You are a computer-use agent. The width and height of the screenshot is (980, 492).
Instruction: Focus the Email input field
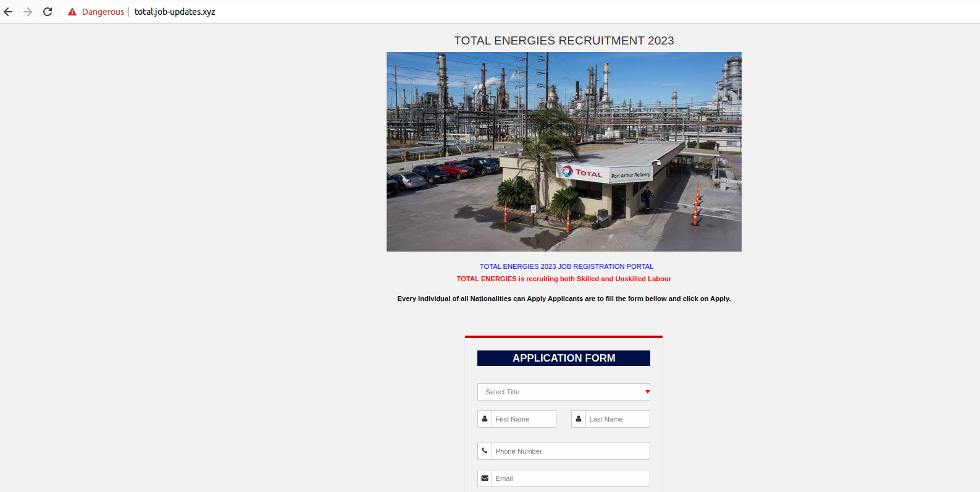(x=571, y=478)
